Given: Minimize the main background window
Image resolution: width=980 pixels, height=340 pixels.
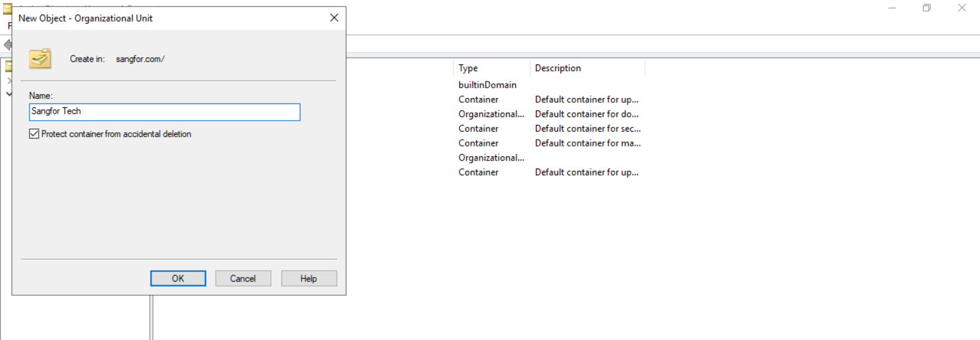Looking at the screenshot, I should [892, 8].
